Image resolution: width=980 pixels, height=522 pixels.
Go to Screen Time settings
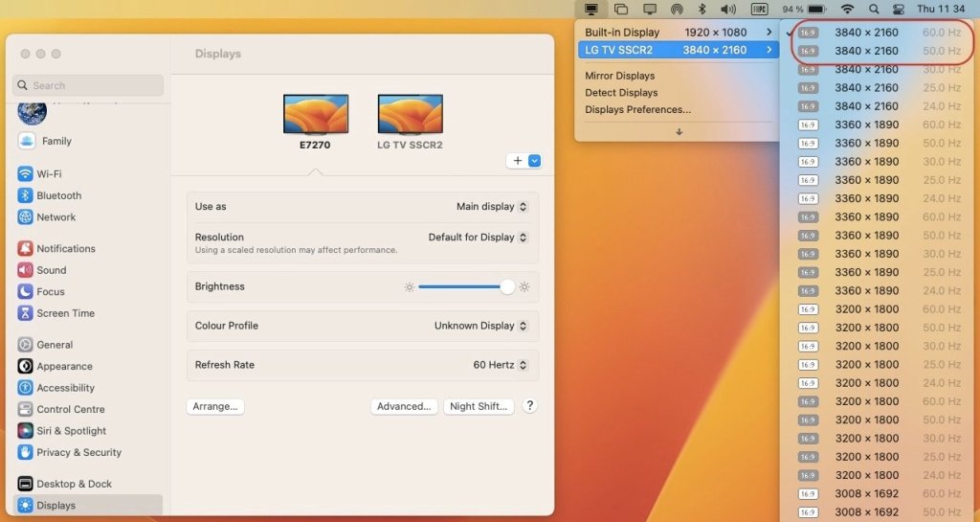(65, 313)
